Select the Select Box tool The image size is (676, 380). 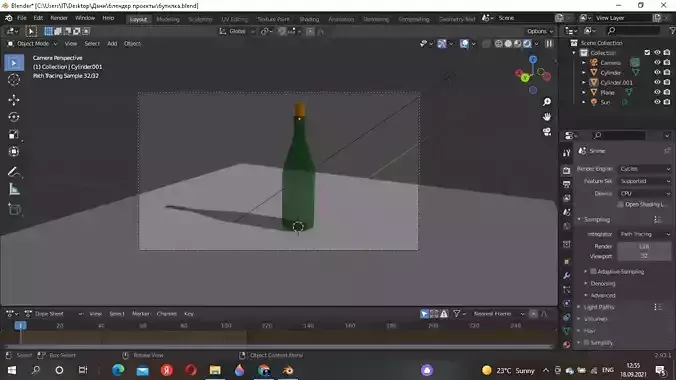tap(14, 63)
